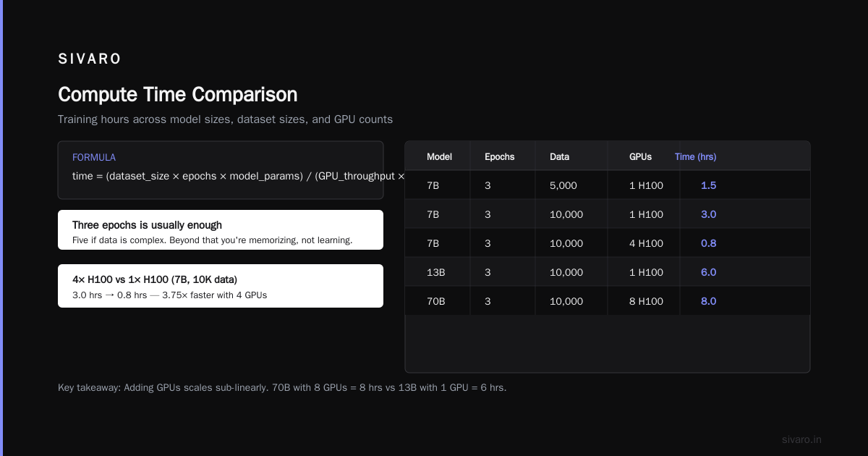Click the 5,000 data cell
The height and width of the screenshot is (456, 868).
(563, 185)
